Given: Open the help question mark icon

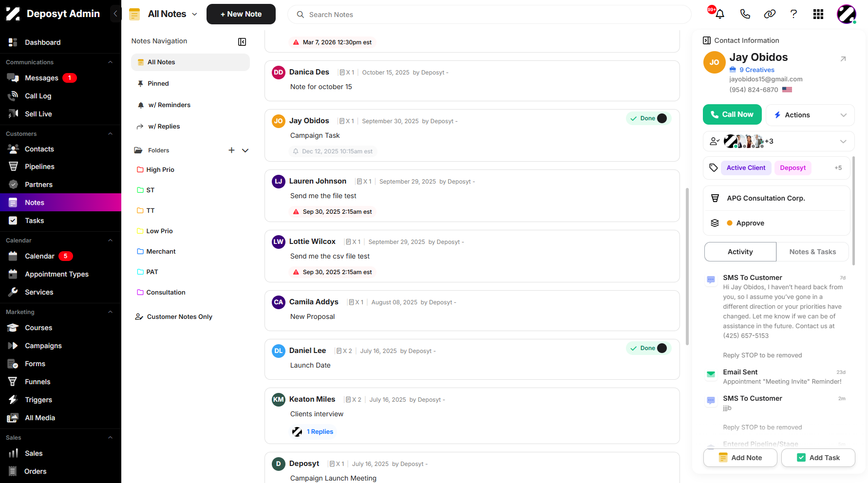Looking at the screenshot, I should point(793,14).
